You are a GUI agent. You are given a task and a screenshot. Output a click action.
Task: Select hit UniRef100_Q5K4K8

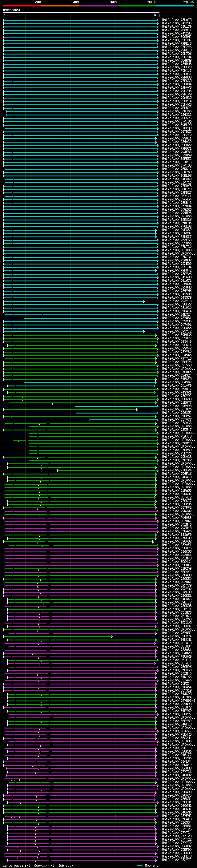coord(177,104)
